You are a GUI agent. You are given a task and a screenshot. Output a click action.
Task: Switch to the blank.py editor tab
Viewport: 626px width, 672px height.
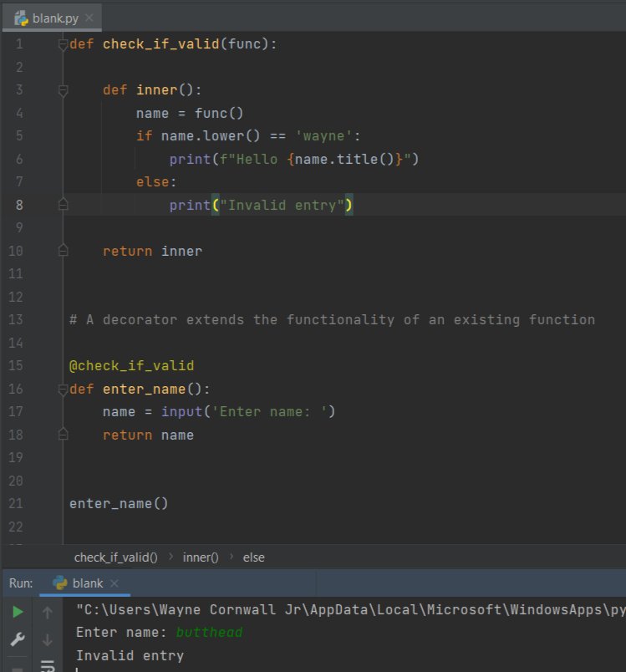coord(52,18)
